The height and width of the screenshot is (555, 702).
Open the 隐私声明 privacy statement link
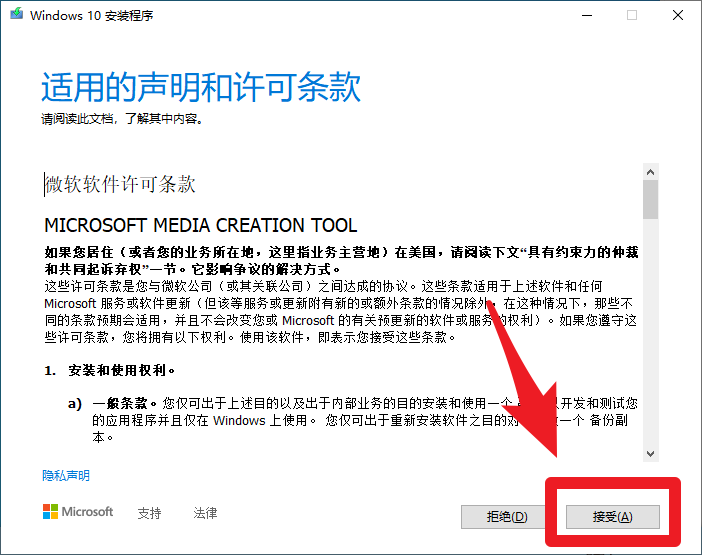(66, 475)
